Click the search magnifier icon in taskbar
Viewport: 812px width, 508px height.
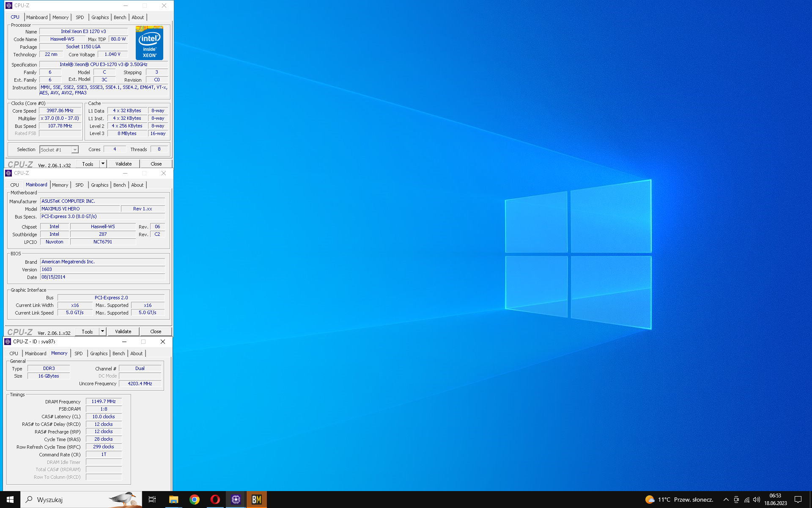coord(29,500)
